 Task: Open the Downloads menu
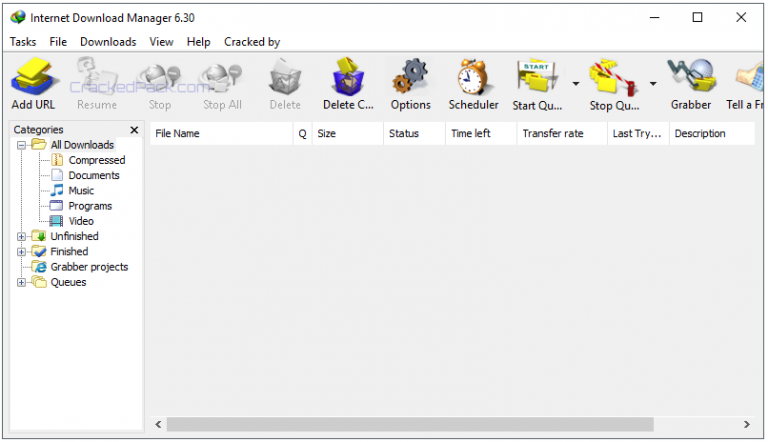click(x=108, y=42)
